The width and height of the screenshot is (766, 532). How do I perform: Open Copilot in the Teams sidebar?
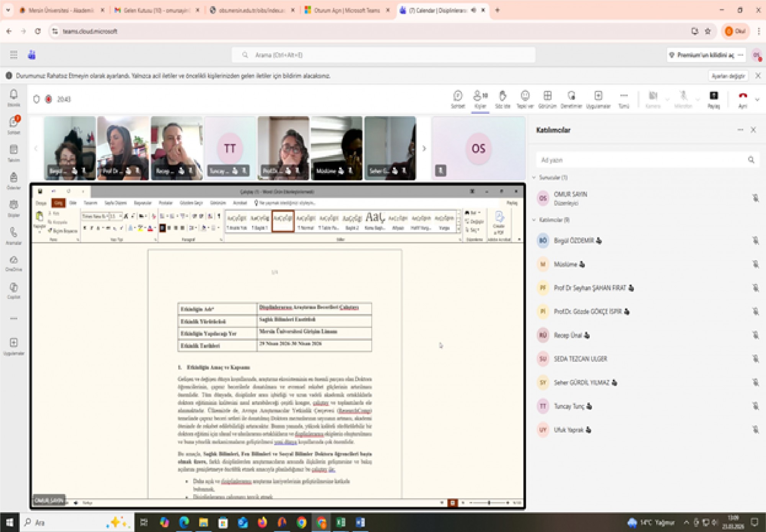pyautogui.click(x=14, y=290)
